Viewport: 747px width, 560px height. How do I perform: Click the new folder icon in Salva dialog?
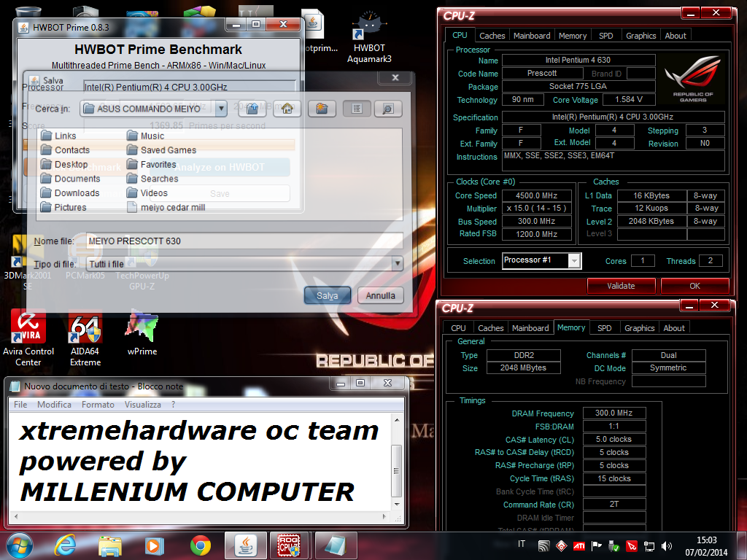[x=322, y=109]
